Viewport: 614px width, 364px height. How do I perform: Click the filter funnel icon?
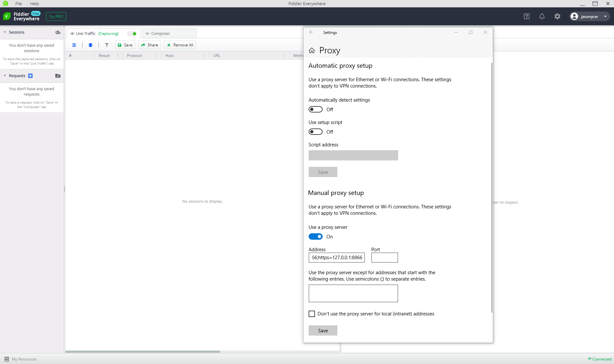pos(107,45)
